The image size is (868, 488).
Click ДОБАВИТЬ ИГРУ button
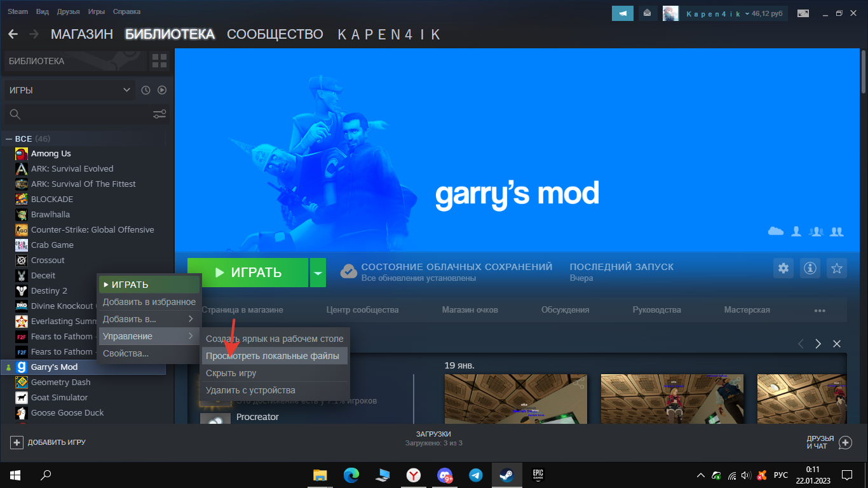pos(48,442)
